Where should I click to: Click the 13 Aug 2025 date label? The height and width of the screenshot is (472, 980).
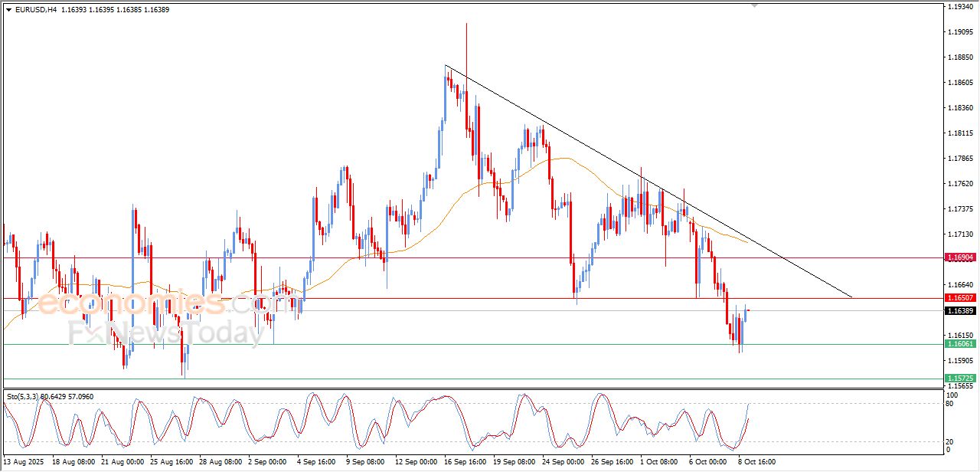[24, 462]
